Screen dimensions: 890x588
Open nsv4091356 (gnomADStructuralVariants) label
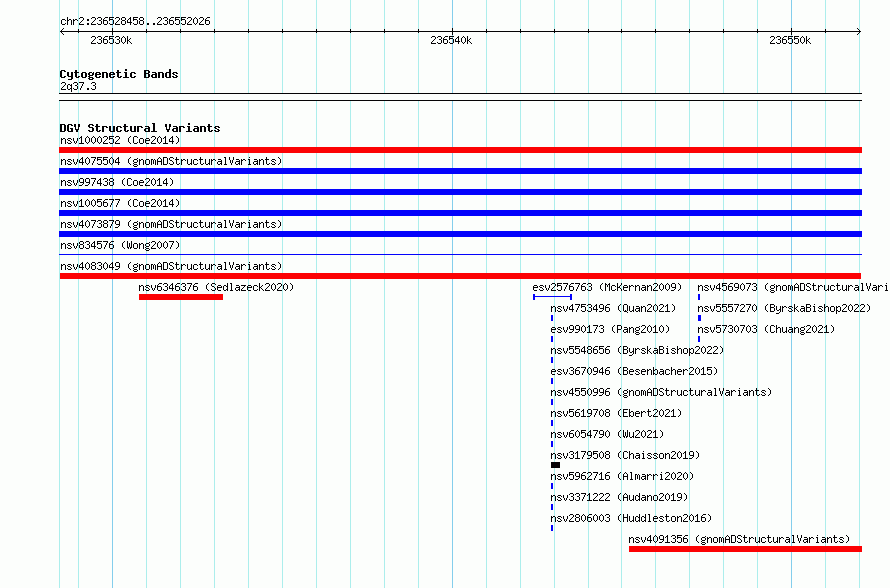click(x=739, y=539)
